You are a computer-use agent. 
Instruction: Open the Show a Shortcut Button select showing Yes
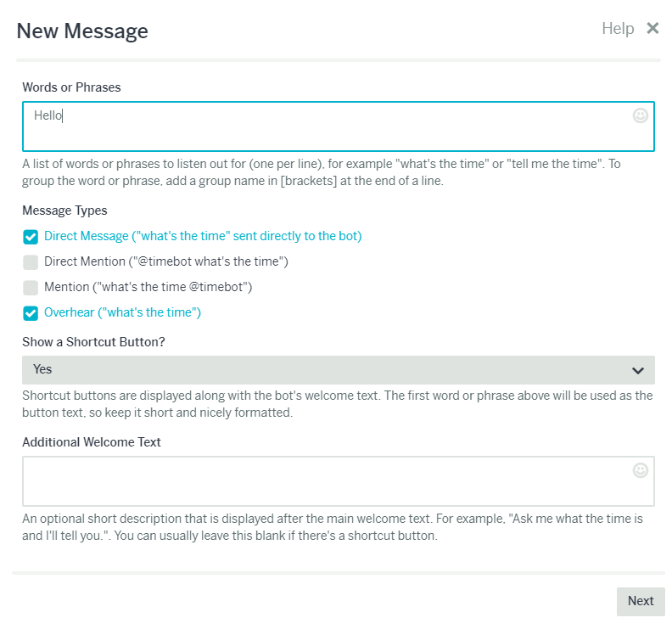pos(339,370)
